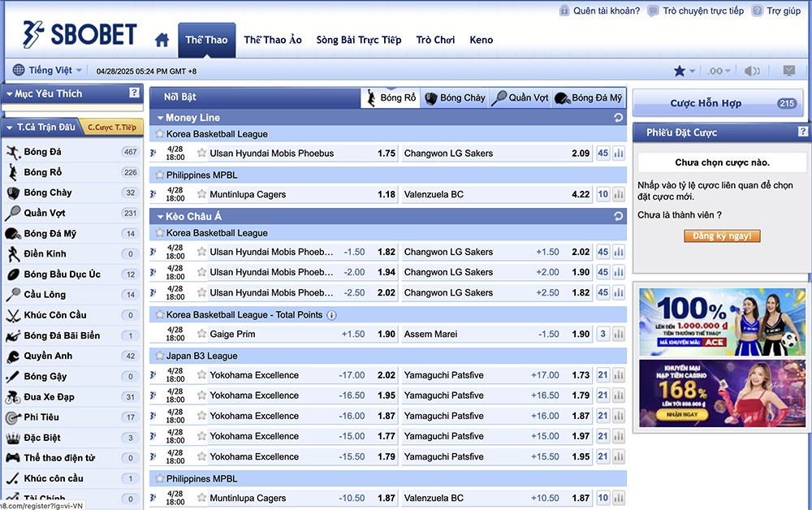Select the Bóng Chày highlight tab

[456, 97]
